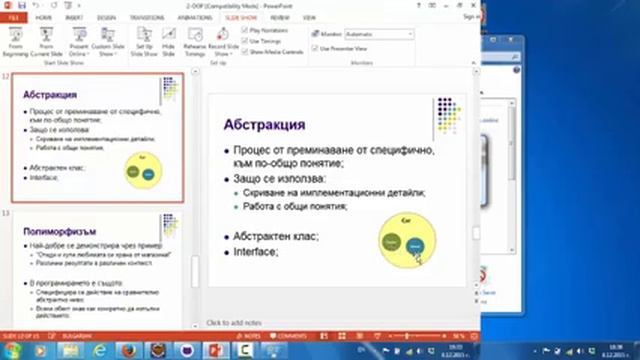
Task: Start slide show From Current Slide
Action: 46,42
